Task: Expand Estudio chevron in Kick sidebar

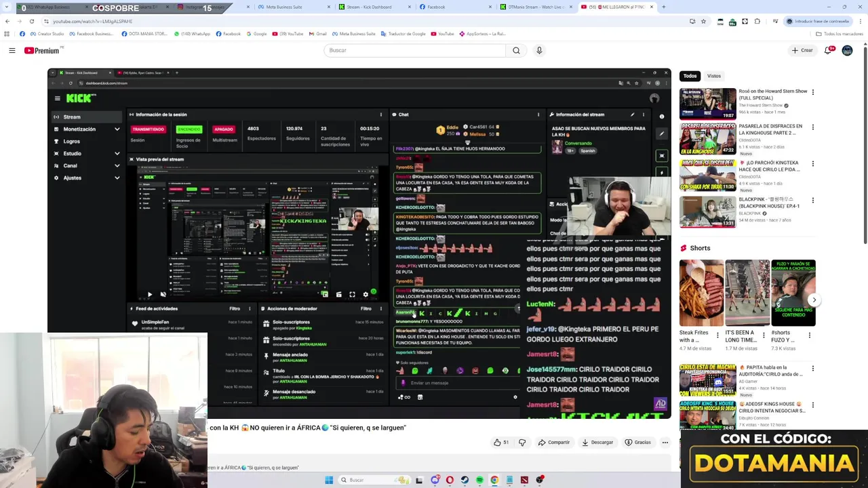Action: [x=117, y=154]
